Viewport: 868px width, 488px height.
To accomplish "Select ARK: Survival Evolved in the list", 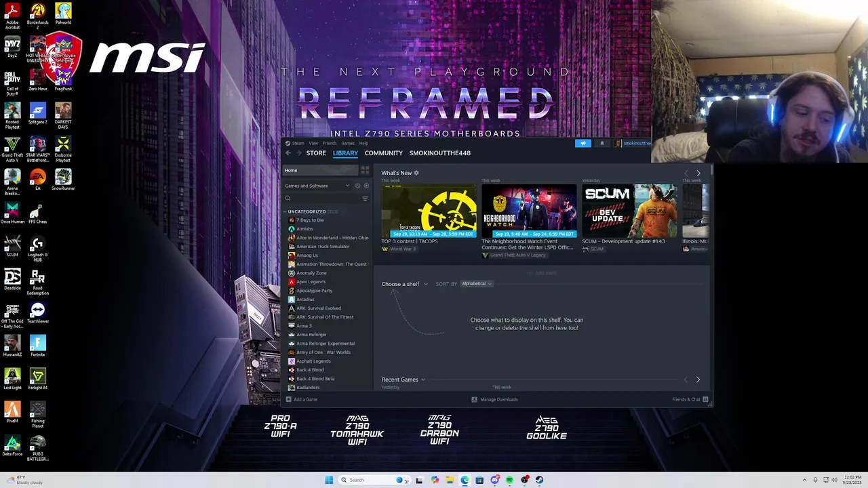I will click(319, 308).
